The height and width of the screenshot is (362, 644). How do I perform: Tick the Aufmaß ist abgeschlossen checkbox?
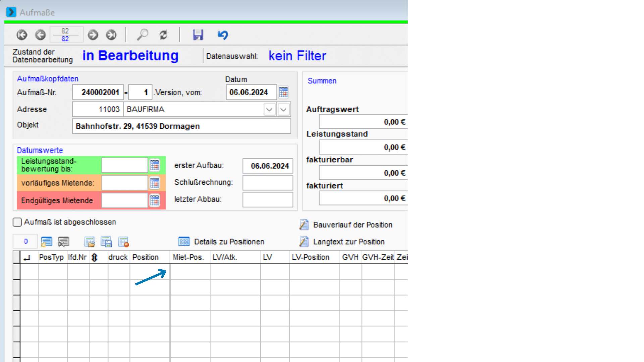click(17, 222)
